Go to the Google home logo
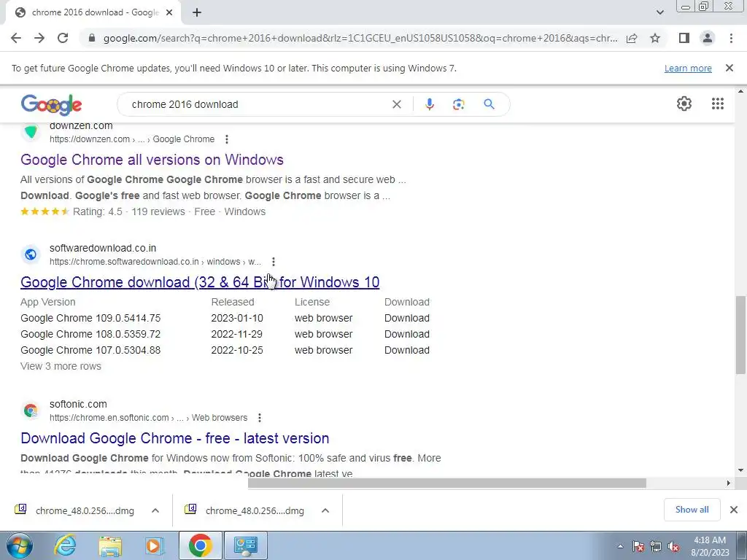The width and height of the screenshot is (747, 560). click(52, 104)
